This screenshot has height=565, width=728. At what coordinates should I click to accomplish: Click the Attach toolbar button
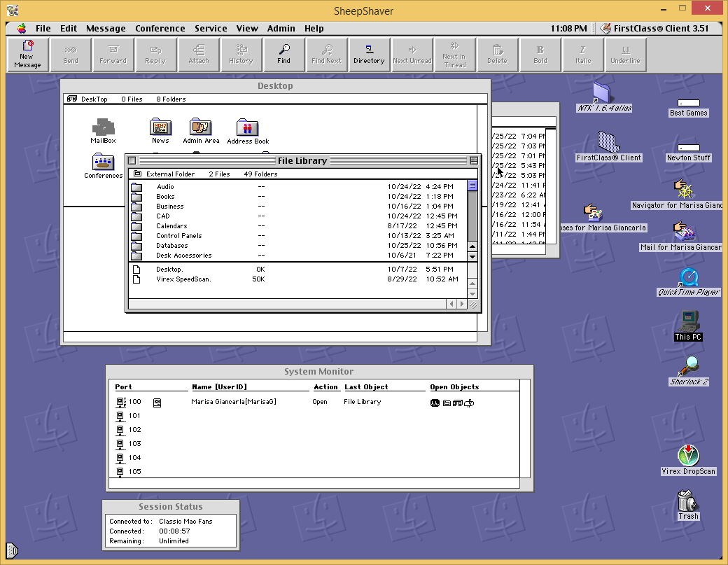(199, 55)
